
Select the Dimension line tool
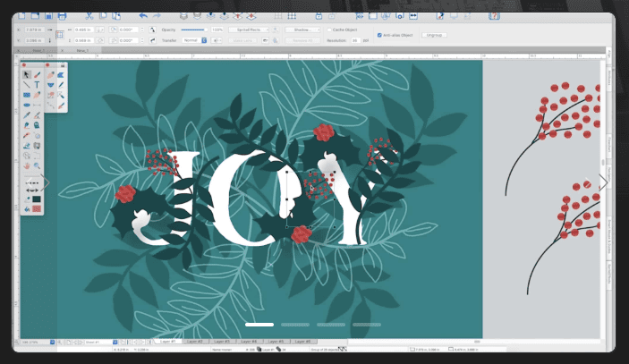tap(37, 105)
